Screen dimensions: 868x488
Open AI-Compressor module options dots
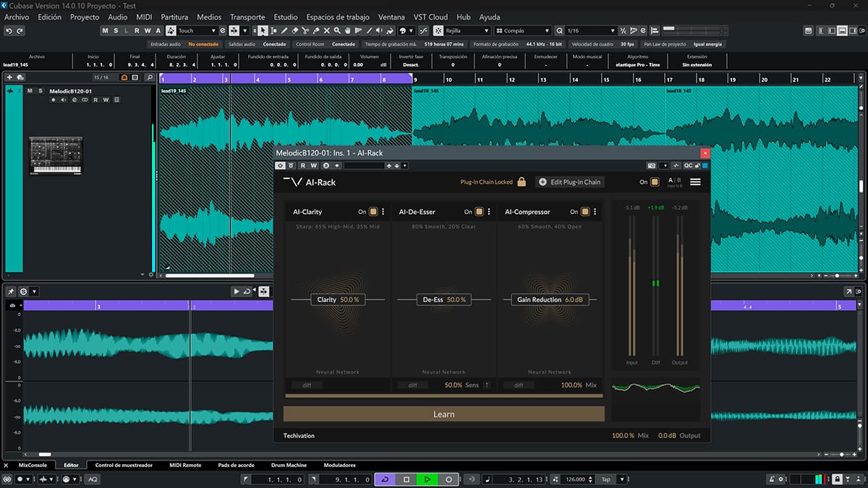[595, 212]
